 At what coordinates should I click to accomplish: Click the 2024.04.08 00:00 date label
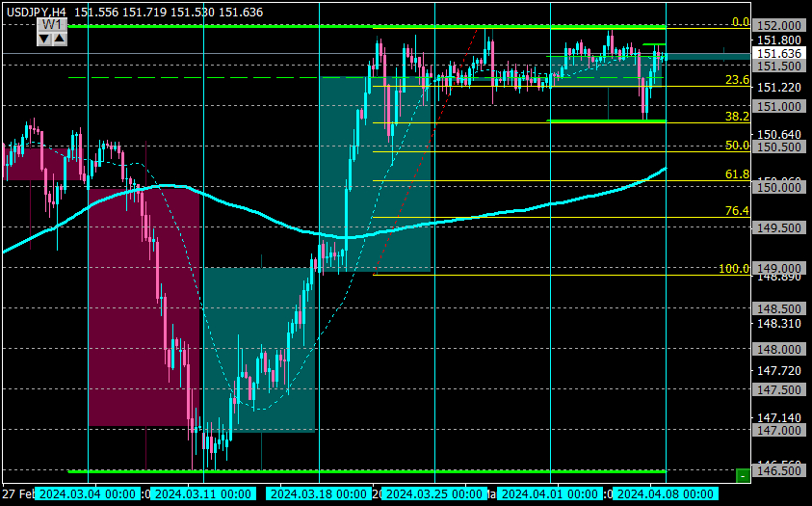click(x=666, y=493)
